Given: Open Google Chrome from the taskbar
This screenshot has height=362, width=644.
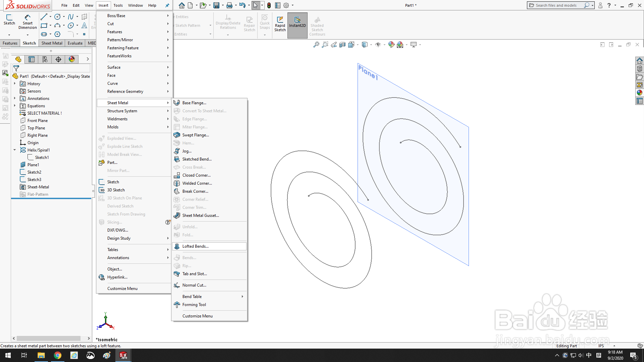Looking at the screenshot, I should pyautogui.click(x=58, y=355).
